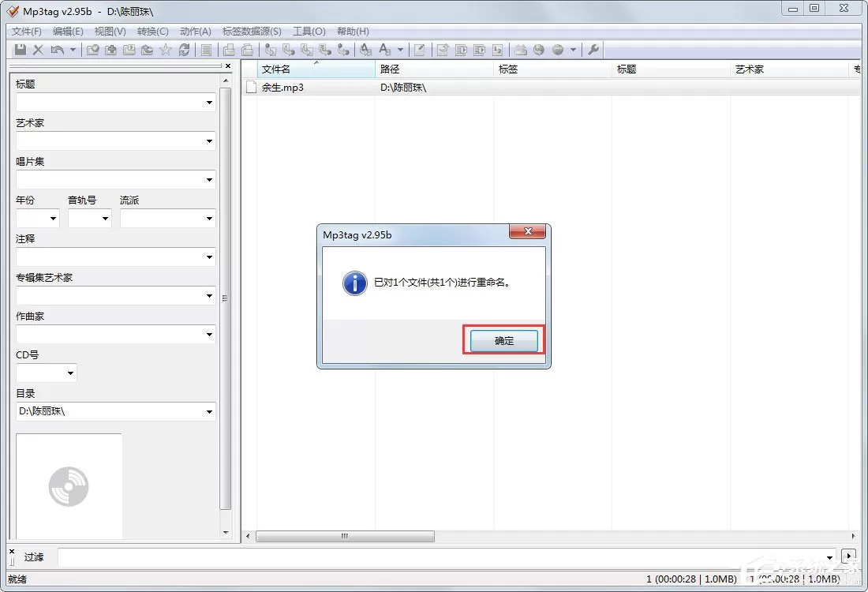Open the 编辑(E) menu

[x=68, y=31]
